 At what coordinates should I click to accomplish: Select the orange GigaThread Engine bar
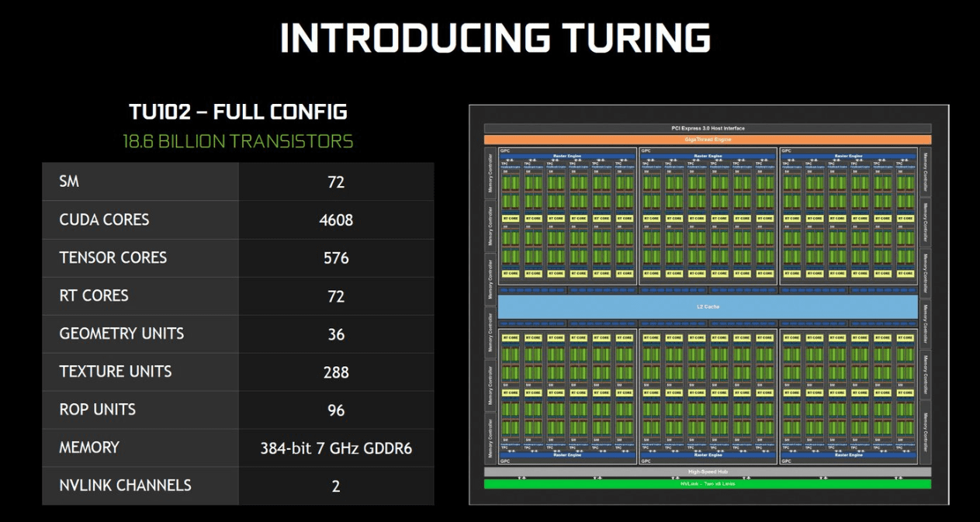click(708, 140)
